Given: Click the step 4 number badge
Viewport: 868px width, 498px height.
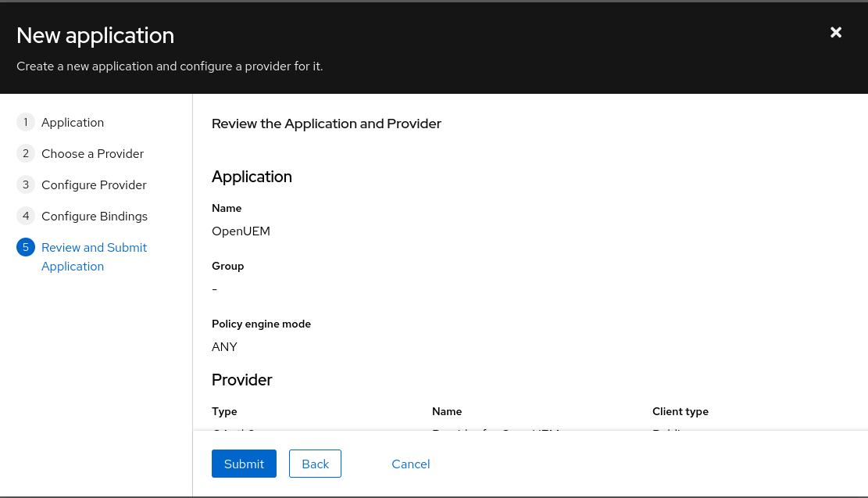Looking at the screenshot, I should [x=26, y=217].
